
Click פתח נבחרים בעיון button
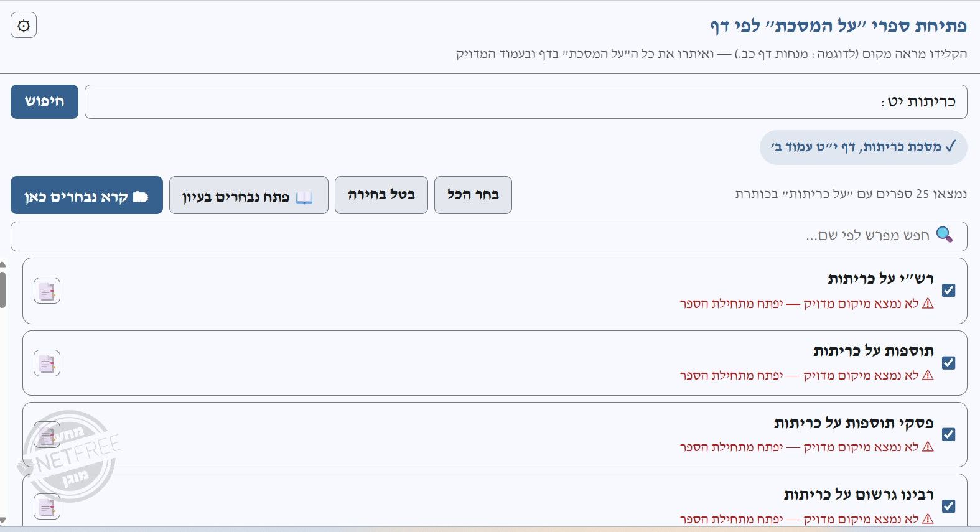pos(248,195)
